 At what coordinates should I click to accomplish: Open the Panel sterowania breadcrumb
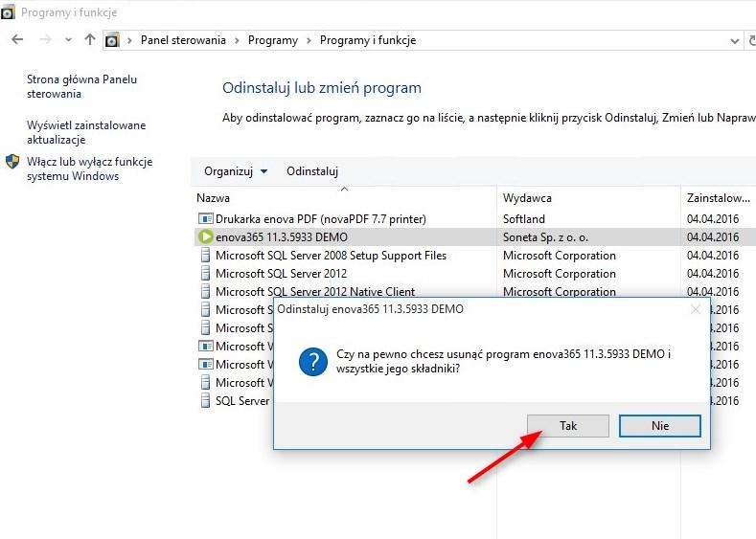[x=183, y=40]
